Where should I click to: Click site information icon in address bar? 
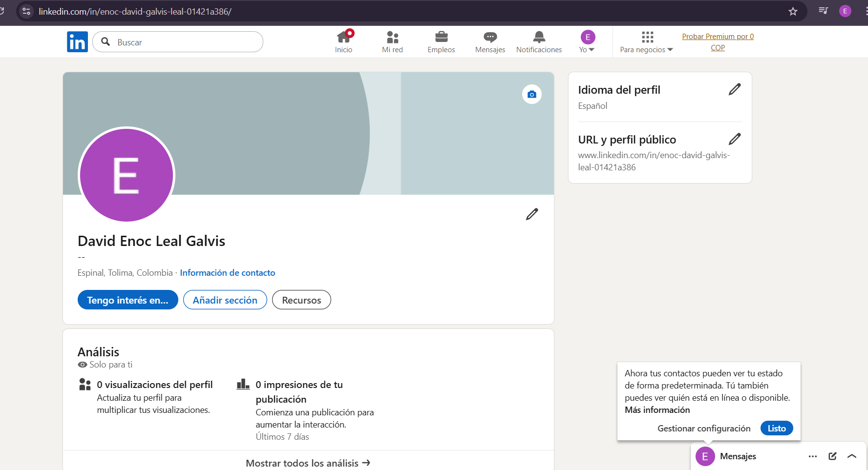pos(26,11)
